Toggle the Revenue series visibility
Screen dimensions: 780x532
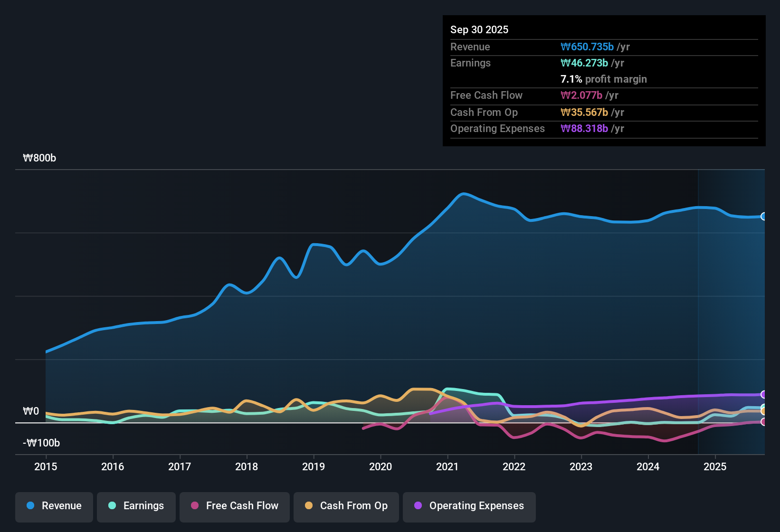[x=54, y=506]
